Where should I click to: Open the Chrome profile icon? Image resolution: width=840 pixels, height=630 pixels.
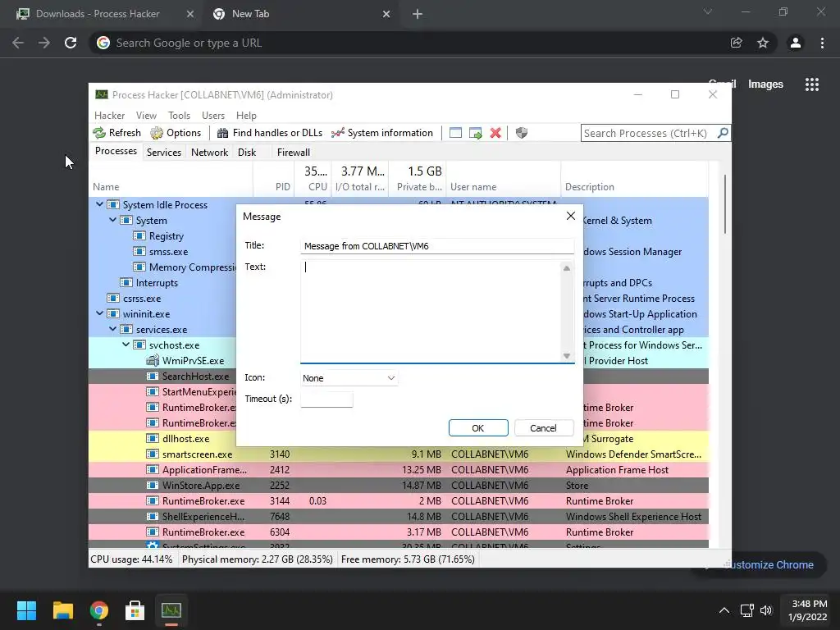point(795,43)
